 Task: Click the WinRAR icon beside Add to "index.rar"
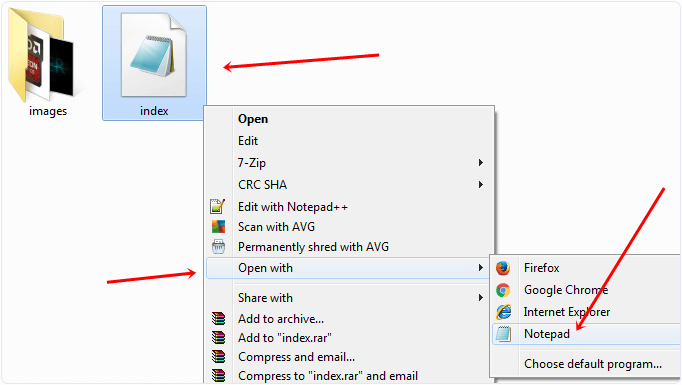(218, 338)
